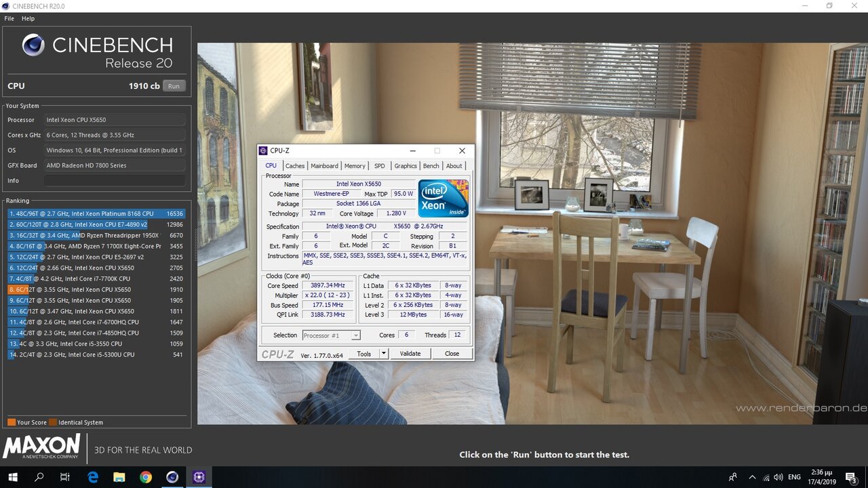Screen dimensions: 868x488
Task: Open Processor #1 selection dropdown
Action: (331, 335)
